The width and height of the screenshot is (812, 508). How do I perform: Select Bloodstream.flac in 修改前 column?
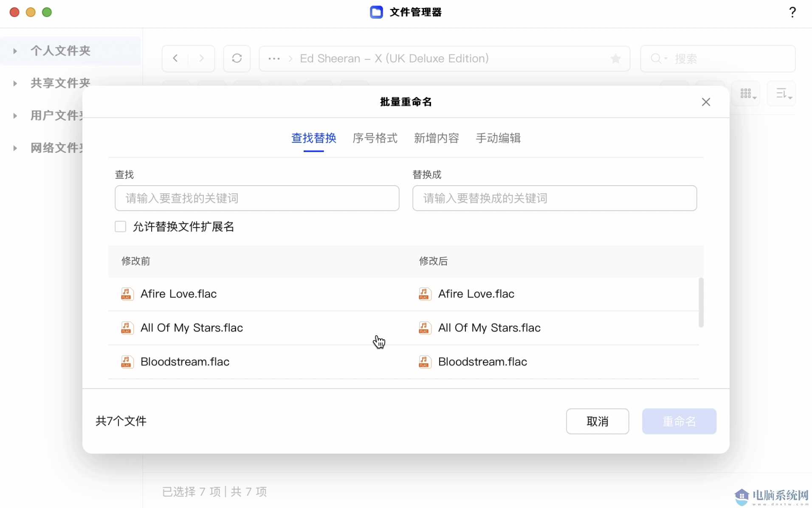click(185, 361)
